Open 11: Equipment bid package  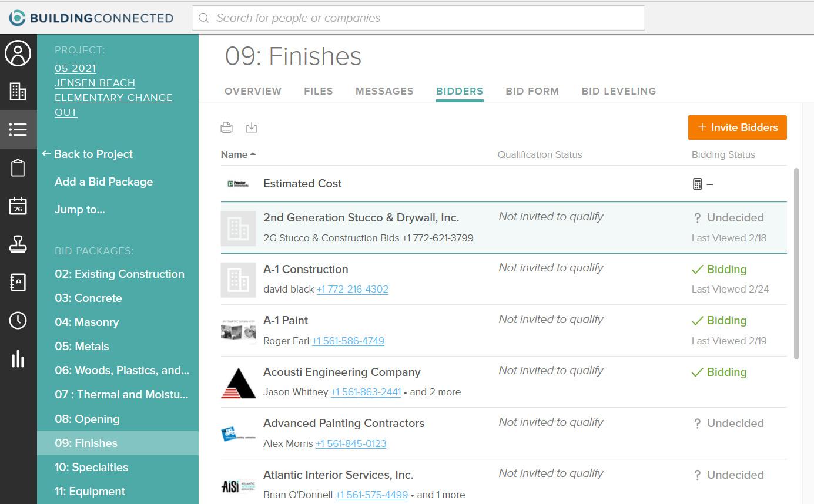90,491
